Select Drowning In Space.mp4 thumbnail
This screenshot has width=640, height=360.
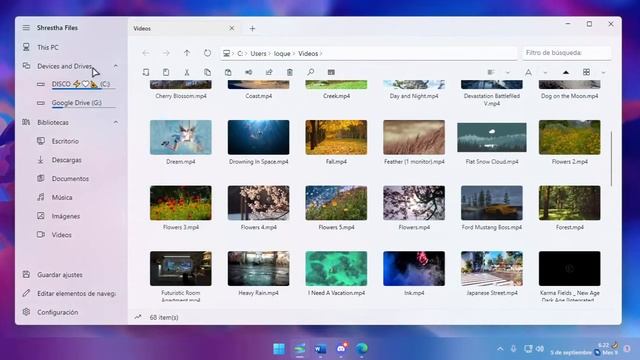[258, 137]
